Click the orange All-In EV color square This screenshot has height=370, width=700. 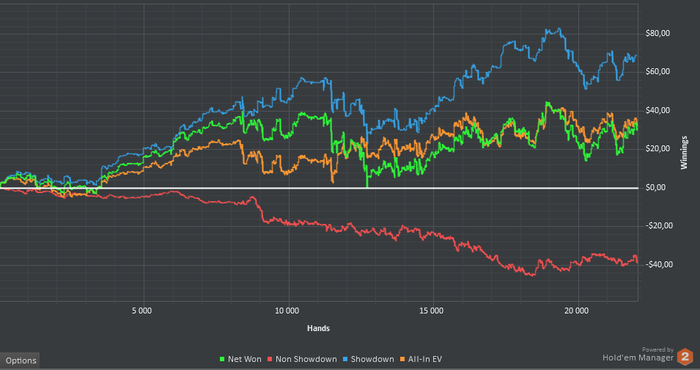(x=402, y=359)
